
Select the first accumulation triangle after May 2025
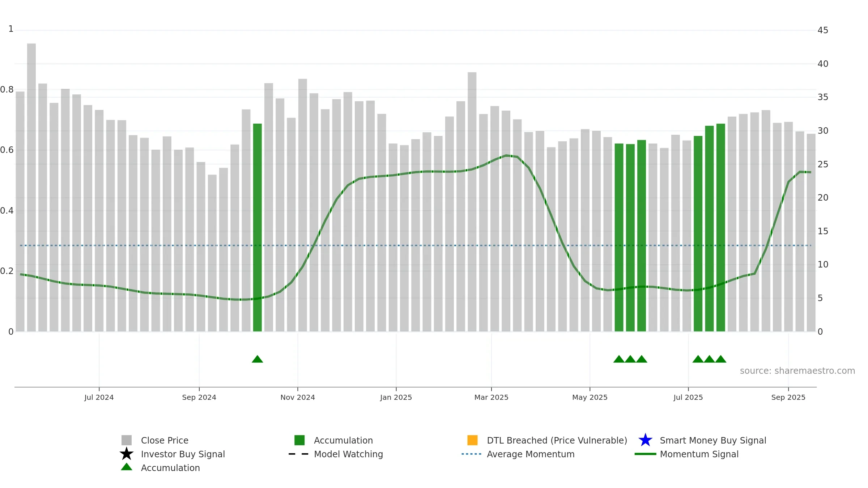pyautogui.click(x=619, y=359)
